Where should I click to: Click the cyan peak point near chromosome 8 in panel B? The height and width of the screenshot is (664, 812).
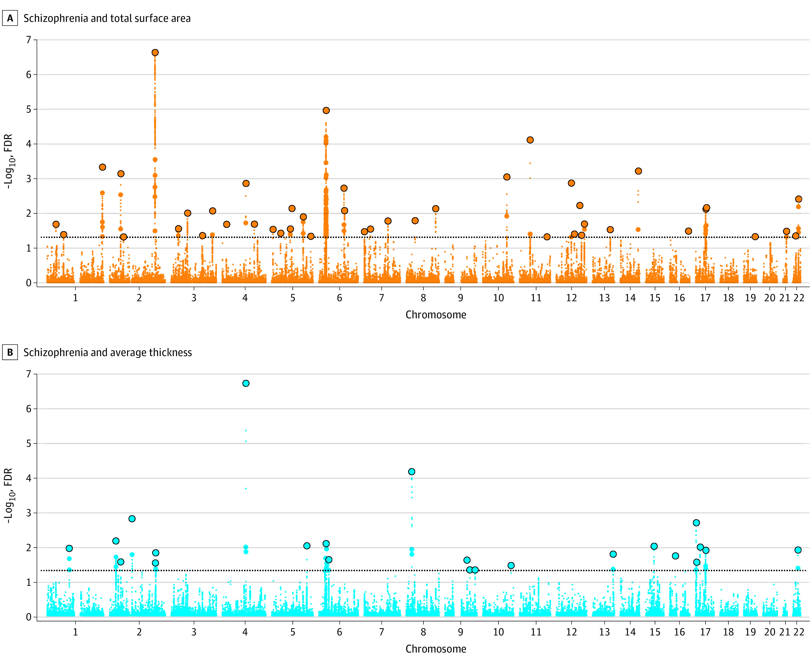tap(411, 472)
